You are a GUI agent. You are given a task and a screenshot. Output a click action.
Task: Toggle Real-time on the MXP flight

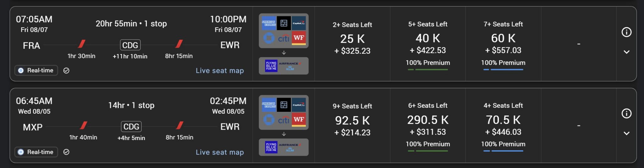click(36, 152)
